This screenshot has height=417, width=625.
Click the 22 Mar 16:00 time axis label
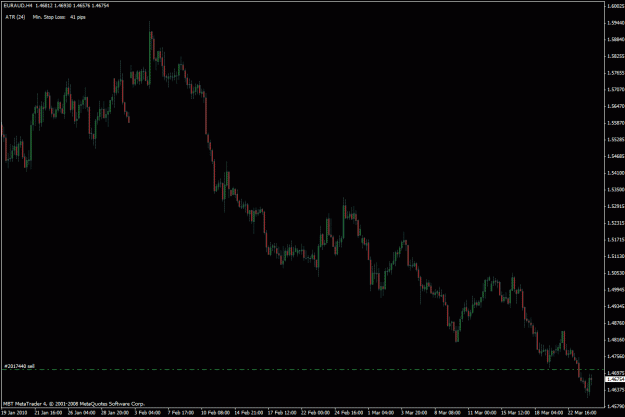click(582, 413)
